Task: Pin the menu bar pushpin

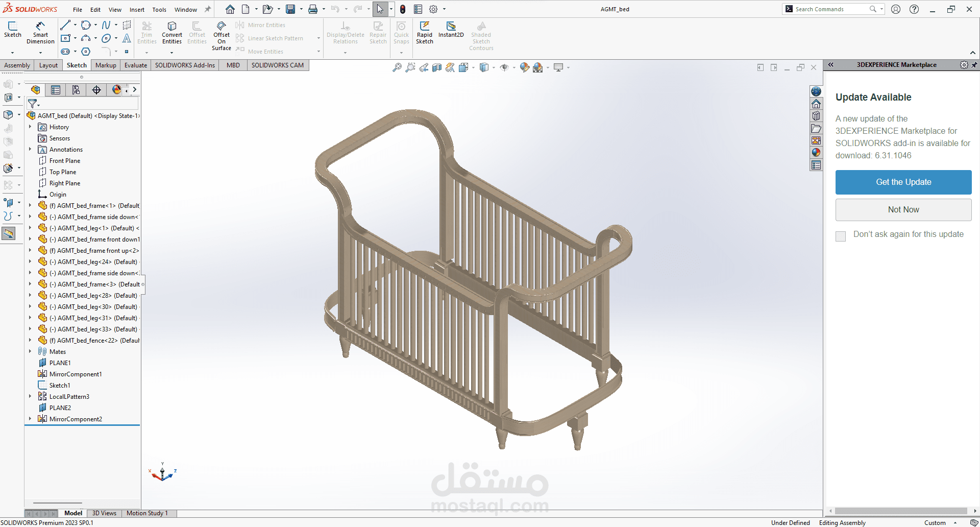Action: pyautogui.click(x=208, y=9)
